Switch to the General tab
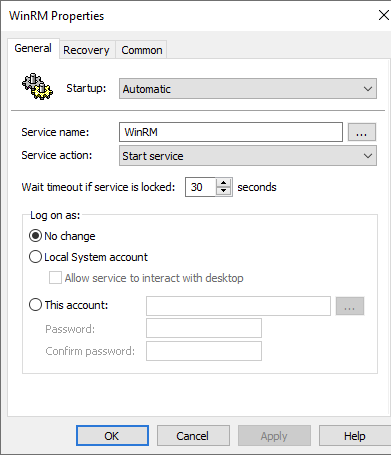 [33, 48]
